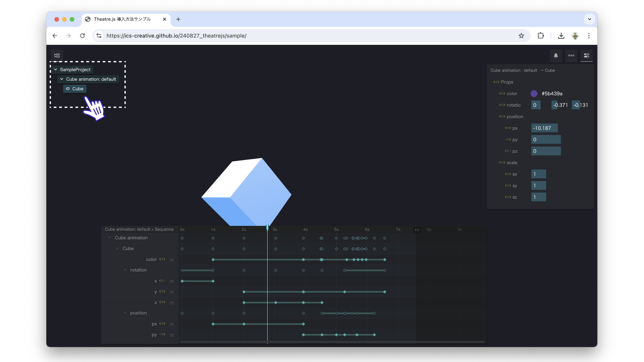644x362 pixels.
Task: Collapse the SampleProject tree item
Action: point(56,69)
